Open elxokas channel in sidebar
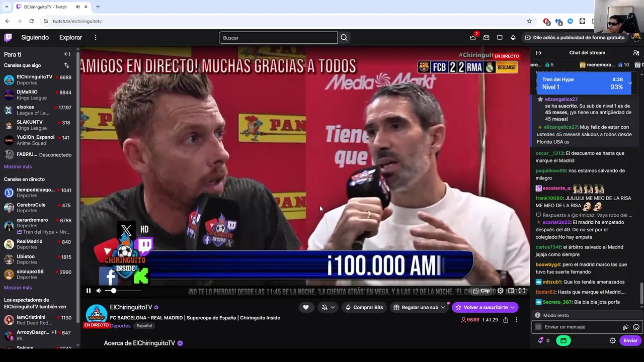This screenshot has height=362, width=644. (38, 110)
